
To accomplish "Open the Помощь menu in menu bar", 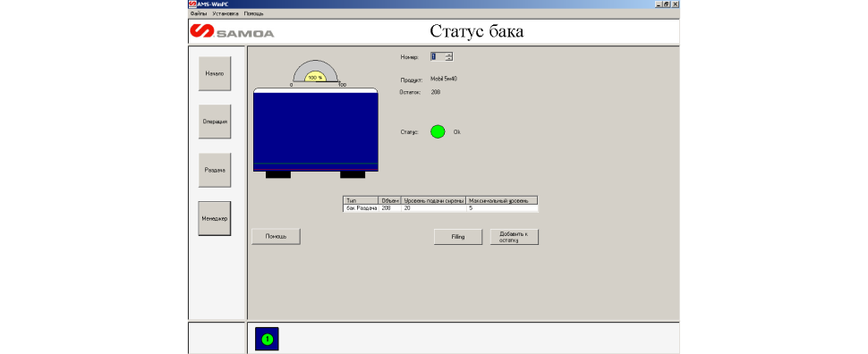I will pyautogui.click(x=253, y=13).
